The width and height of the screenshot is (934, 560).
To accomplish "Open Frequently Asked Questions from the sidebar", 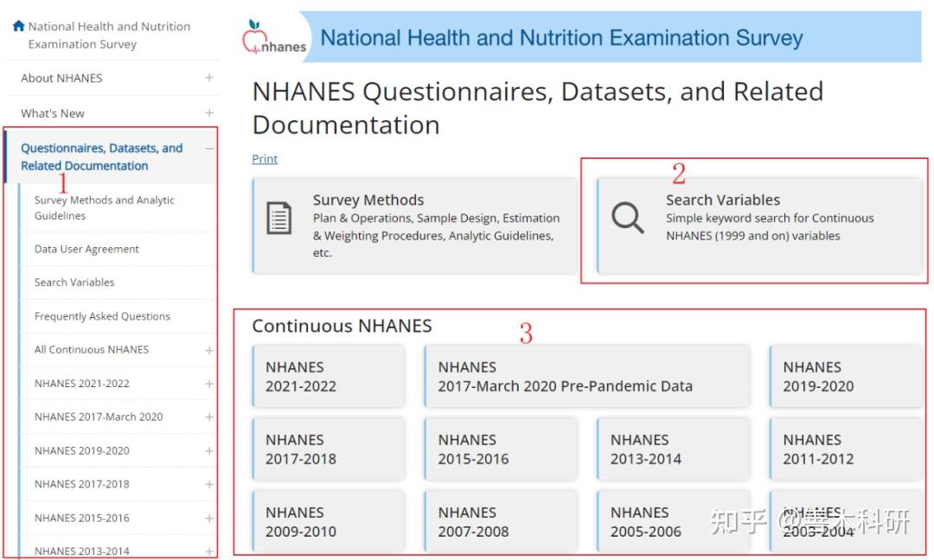I will point(102,316).
